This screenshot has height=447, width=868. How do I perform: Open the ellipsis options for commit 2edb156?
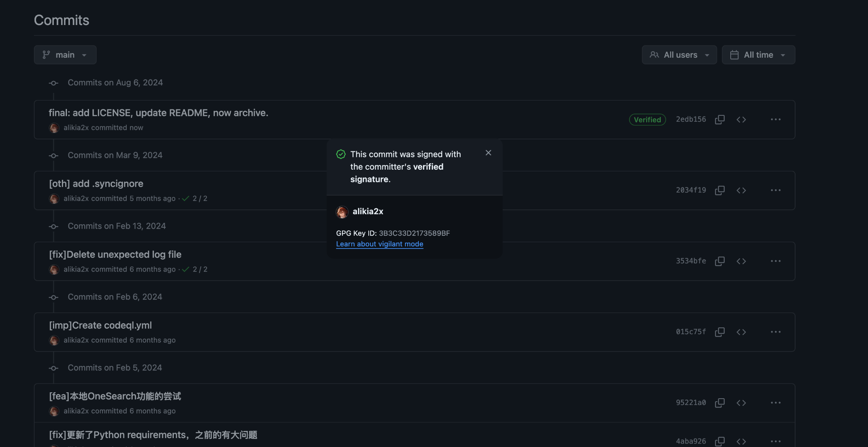[776, 119]
